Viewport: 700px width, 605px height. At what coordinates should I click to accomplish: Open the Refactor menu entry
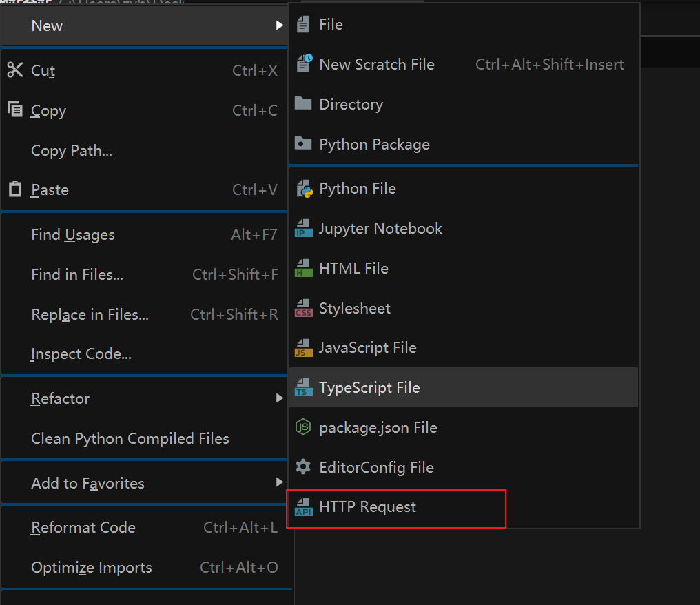(x=145, y=398)
